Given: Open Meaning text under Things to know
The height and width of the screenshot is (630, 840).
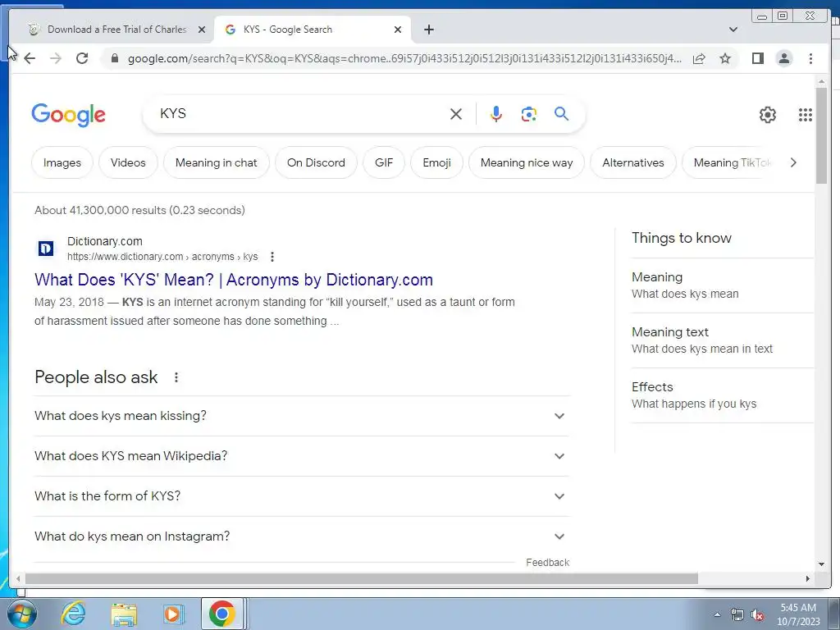Looking at the screenshot, I should tap(722, 340).
